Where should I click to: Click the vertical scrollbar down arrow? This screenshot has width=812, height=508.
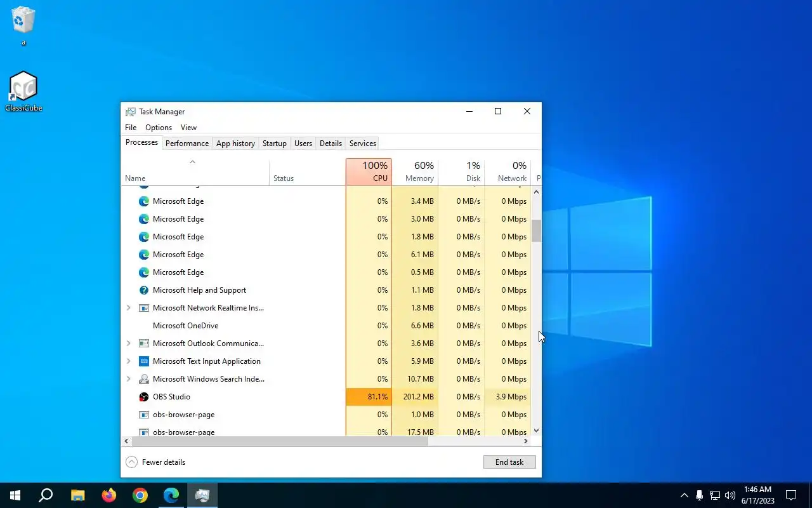pyautogui.click(x=537, y=431)
